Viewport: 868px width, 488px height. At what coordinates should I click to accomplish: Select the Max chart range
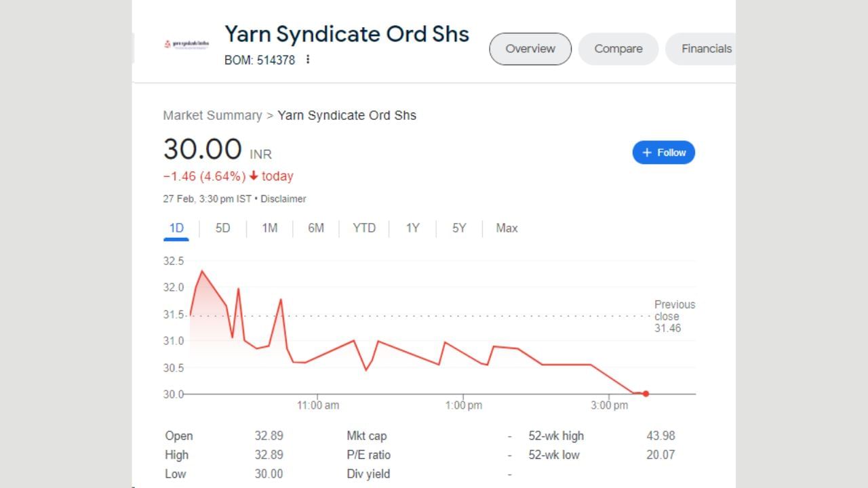click(x=507, y=228)
